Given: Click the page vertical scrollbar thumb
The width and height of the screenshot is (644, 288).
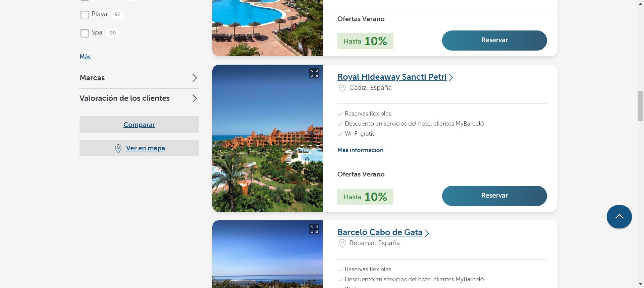Looking at the screenshot, I should point(640,105).
